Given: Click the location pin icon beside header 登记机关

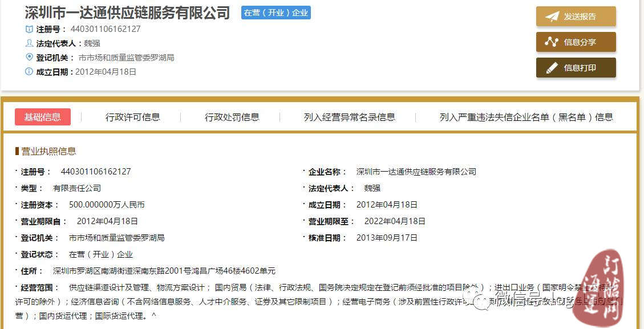Looking at the screenshot, I should coord(29,57).
